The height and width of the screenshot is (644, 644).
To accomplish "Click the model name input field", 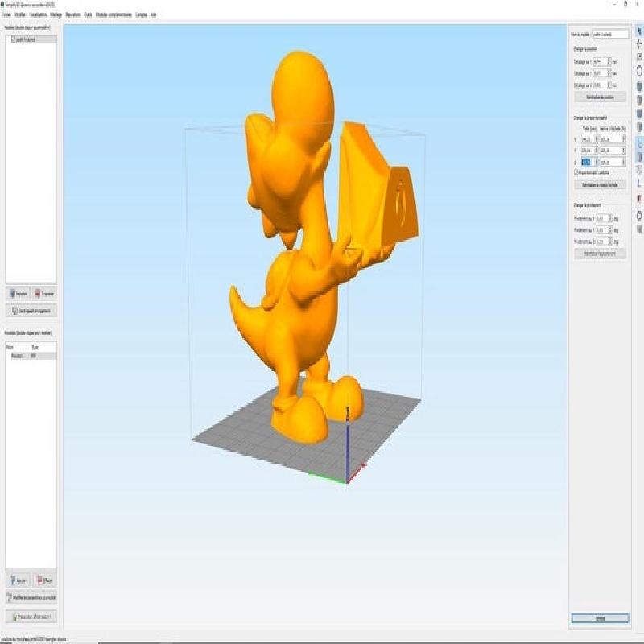I will [611, 34].
